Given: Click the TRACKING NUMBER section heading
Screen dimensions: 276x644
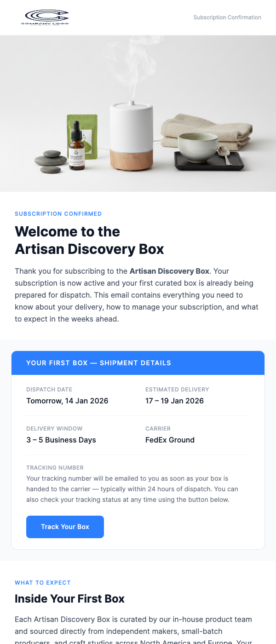Looking at the screenshot, I should pyautogui.click(x=55, y=467).
